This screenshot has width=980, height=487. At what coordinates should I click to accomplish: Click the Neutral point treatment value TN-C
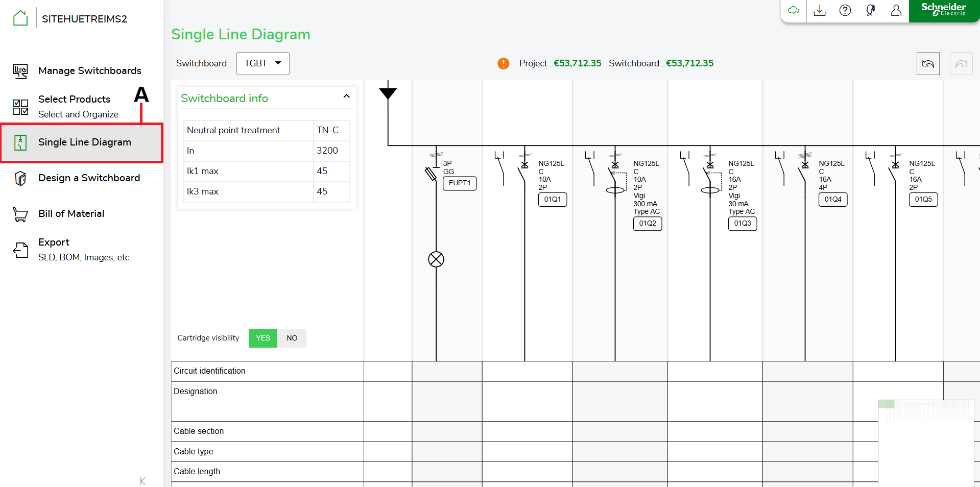click(x=327, y=130)
